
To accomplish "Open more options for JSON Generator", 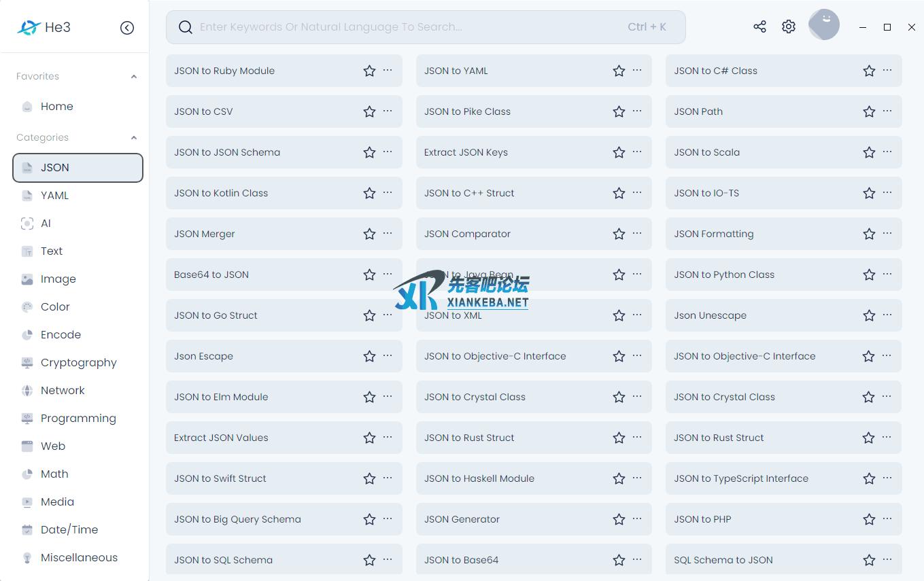I will click(x=637, y=518).
